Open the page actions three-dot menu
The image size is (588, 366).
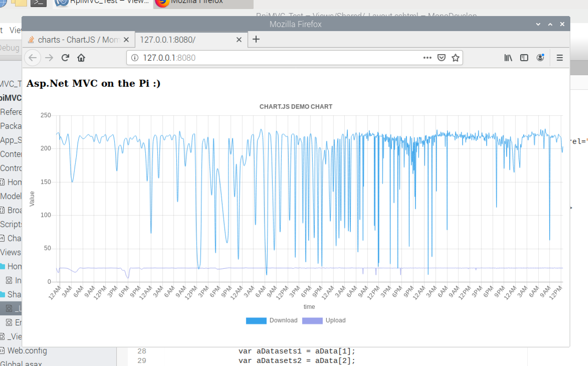427,58
